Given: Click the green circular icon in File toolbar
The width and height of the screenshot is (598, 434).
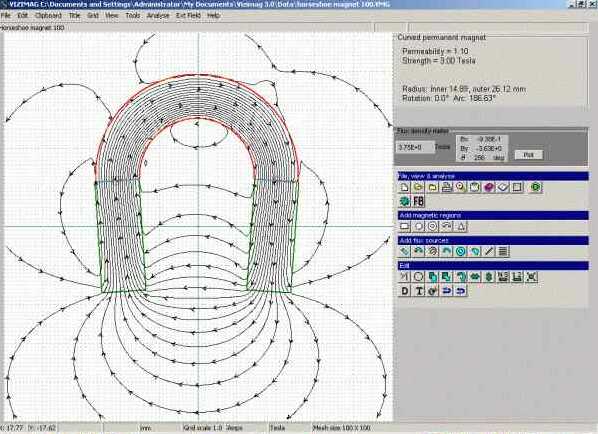Looking at the screenshot, I should [536, 187].
